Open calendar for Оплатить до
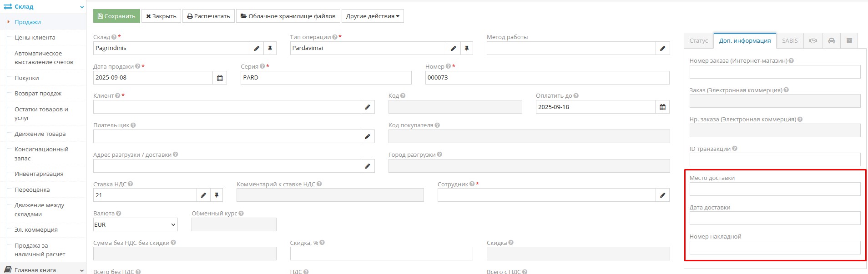The height and width of the screenshot is (274, 868). click(662, 107)
